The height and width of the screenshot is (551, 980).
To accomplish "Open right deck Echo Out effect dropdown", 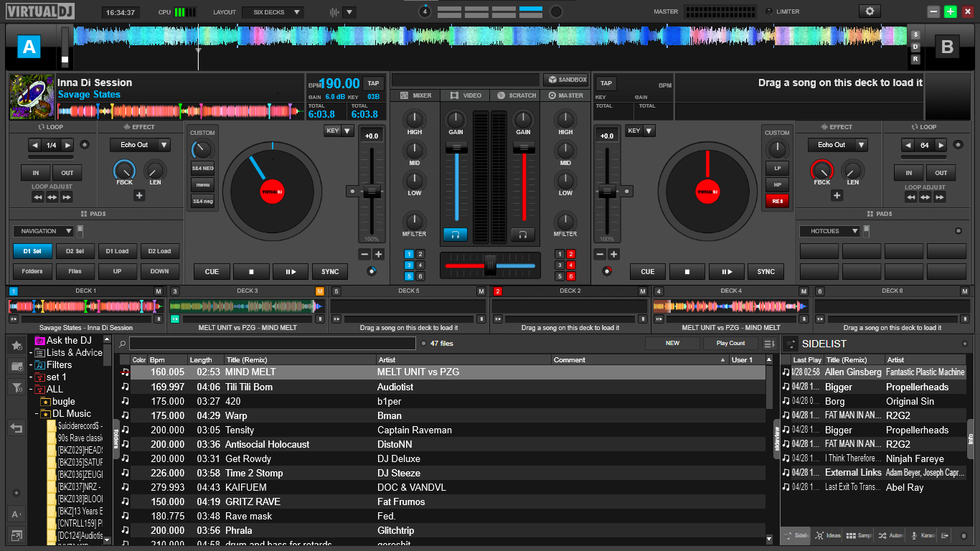I will pyautogui.click(x=838, y=145).
